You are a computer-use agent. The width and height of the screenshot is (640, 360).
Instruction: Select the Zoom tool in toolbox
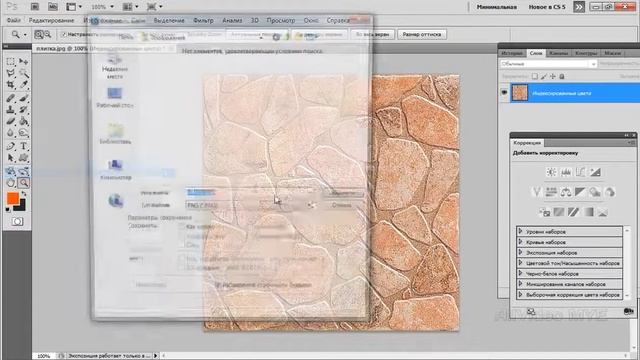[24, 183]
